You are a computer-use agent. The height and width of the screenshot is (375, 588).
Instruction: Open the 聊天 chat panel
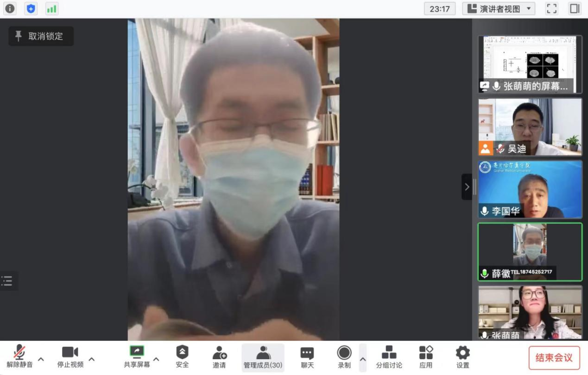307,356
